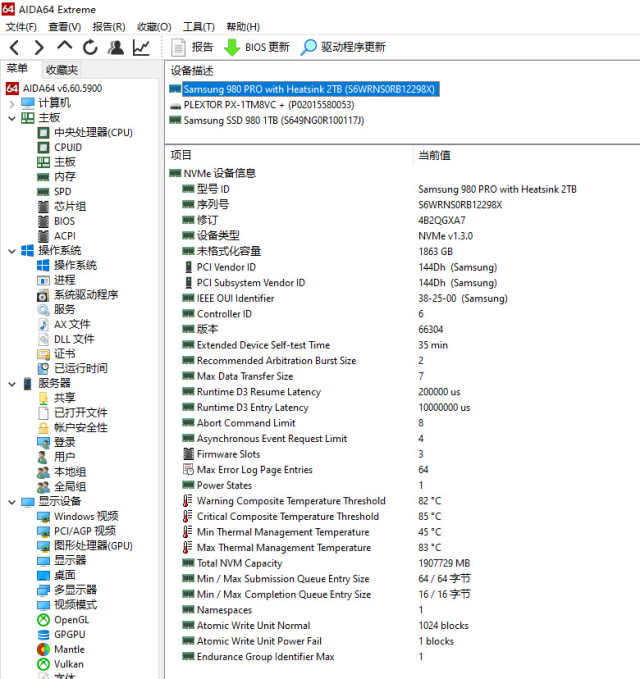The height and width of the screenshot is (679, 640).
Task: Collapse the 显示设备 tree node
Action: (12, 502)
